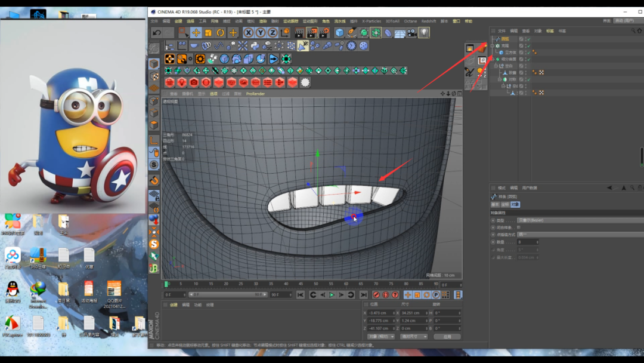This screenshot has width=644, height=363.
Task: Open the spline type Bezier dropdown
Action: pos(580,220)
